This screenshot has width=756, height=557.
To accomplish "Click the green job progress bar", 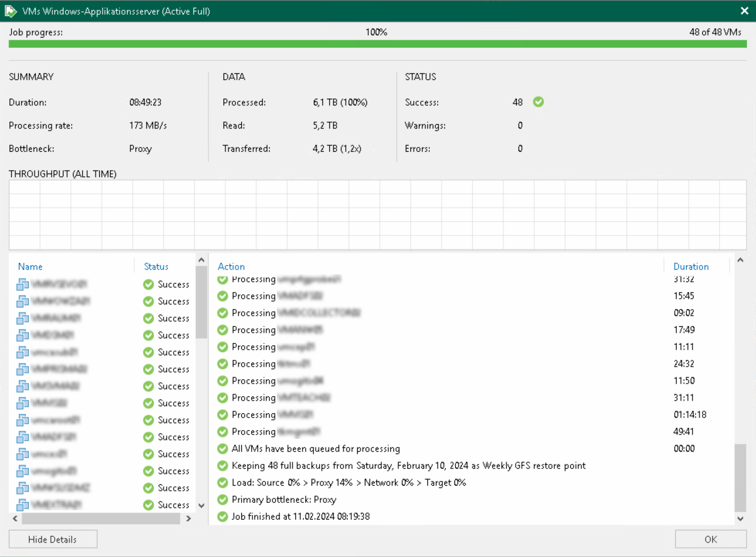I will click(375, 44).
